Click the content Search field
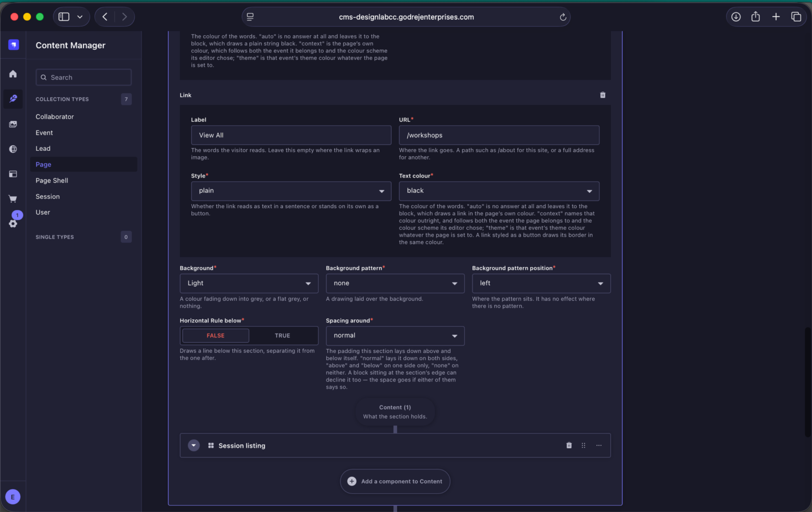Image resolution: width=812 pixels, height=512 pixels. pyautogui.click(x=83, y=77)
